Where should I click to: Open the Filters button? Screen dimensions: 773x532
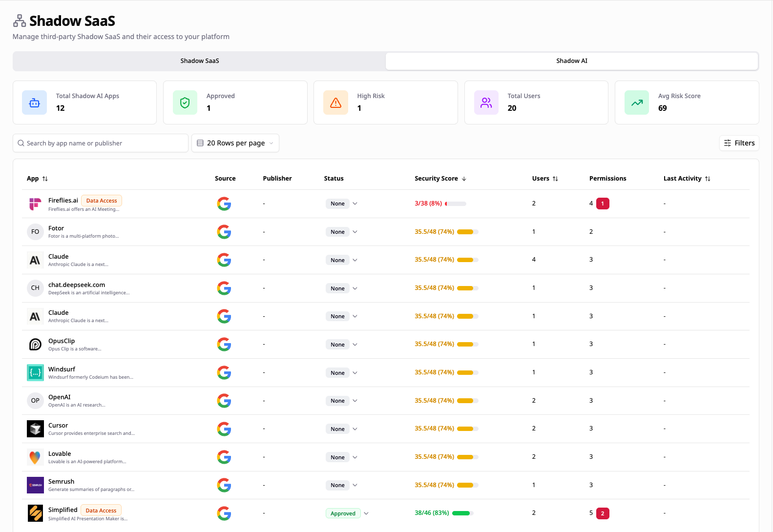739,143
